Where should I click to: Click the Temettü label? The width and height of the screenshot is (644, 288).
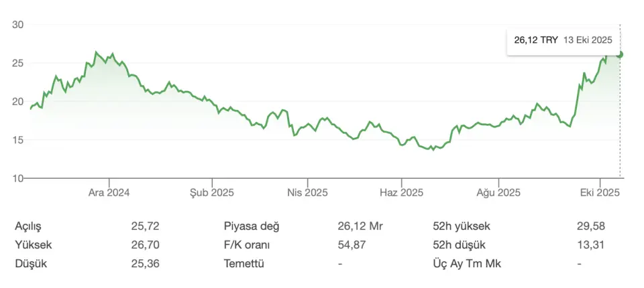pyautogui.click(x=244, y=264)
